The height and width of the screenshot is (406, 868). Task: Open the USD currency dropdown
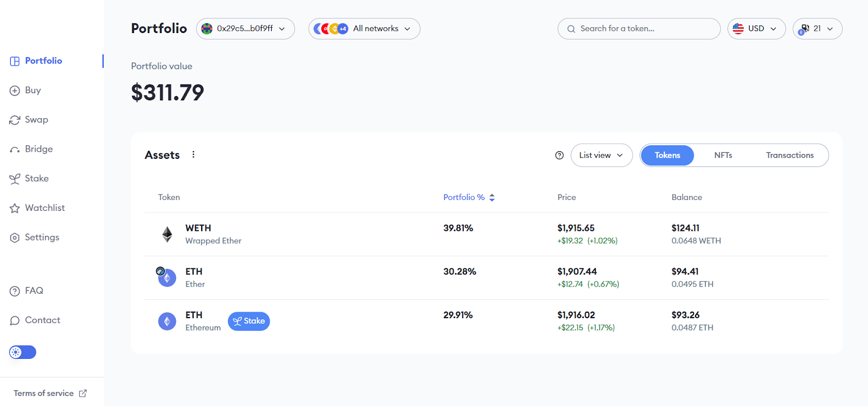(756, 29)
